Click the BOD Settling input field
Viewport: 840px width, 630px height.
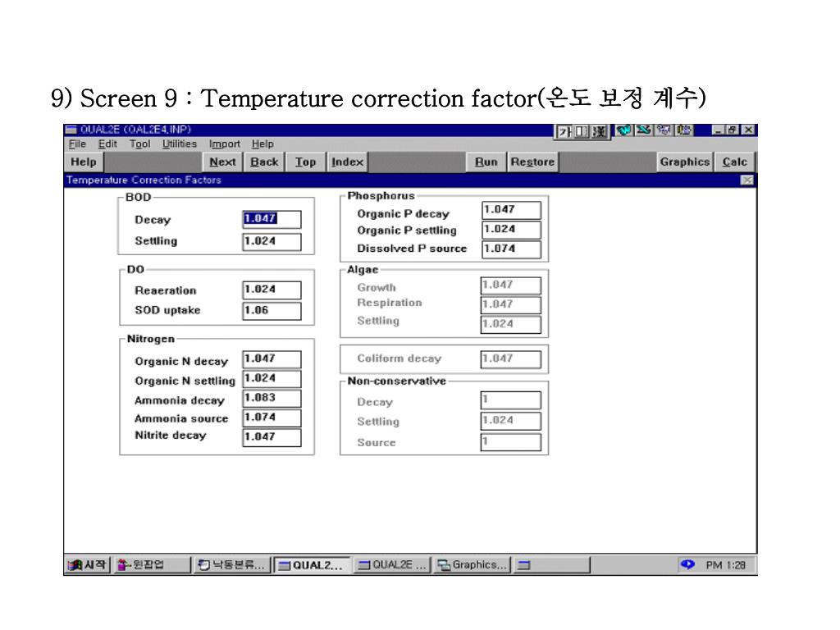point(272,242)
